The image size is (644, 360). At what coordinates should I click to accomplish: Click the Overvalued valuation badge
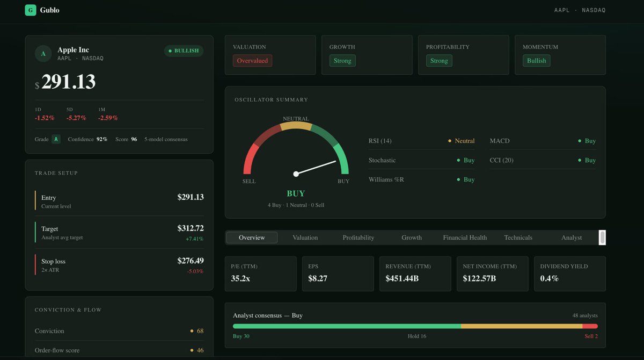[x=252, y=61]
